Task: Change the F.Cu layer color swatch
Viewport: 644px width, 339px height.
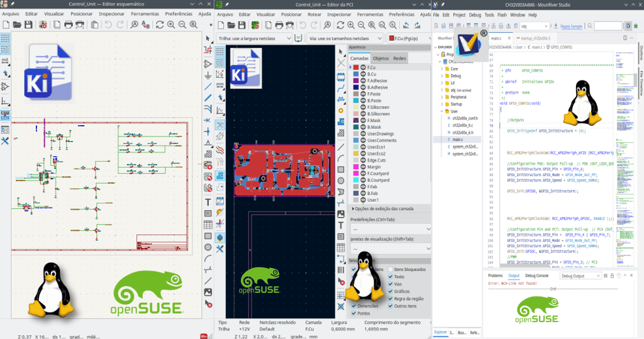Action: pos(356,67)
